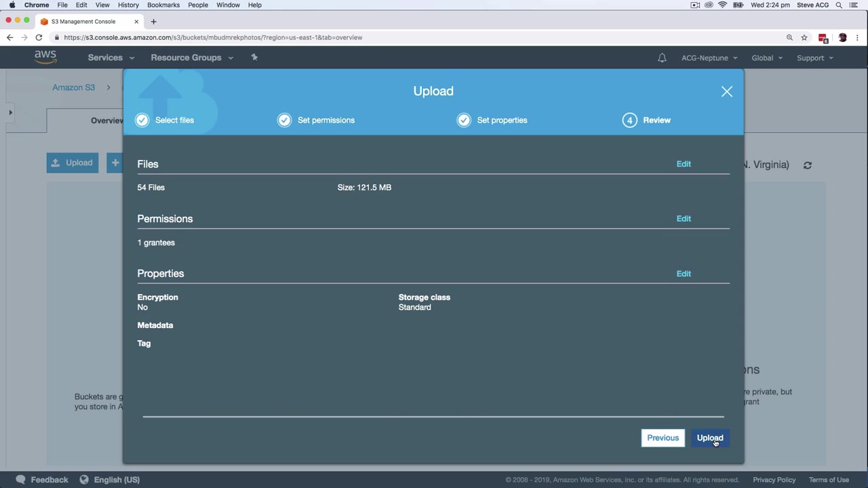Edit the Permissions section
The width and height of the screenshot is (868, 488).
click(x=684, y=219)
